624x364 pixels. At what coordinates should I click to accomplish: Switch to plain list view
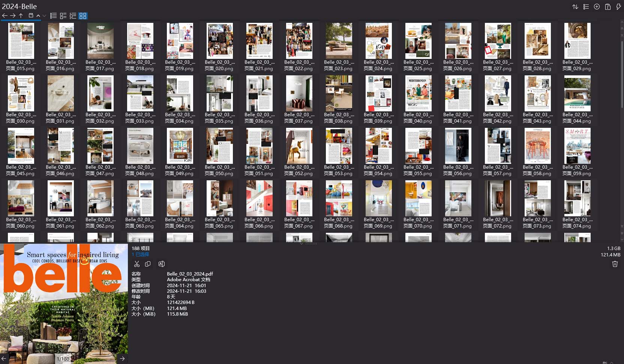(54, 16)
